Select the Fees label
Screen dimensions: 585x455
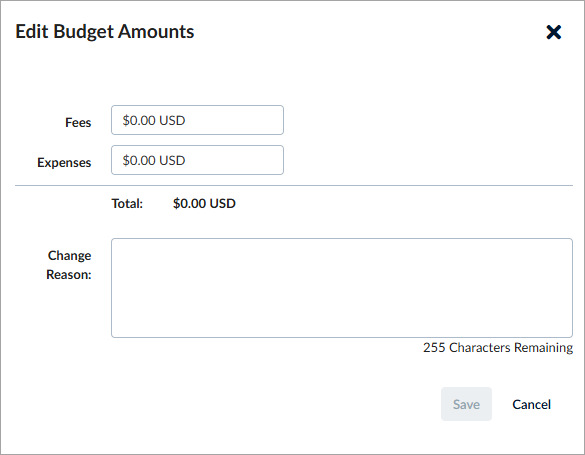(78, 122)
